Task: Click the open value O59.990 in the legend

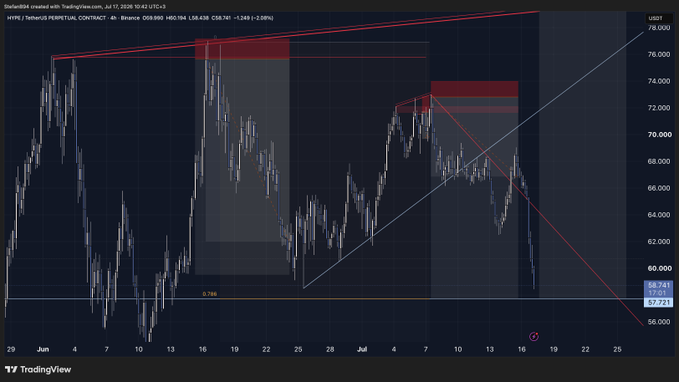Action: [153, 18]
